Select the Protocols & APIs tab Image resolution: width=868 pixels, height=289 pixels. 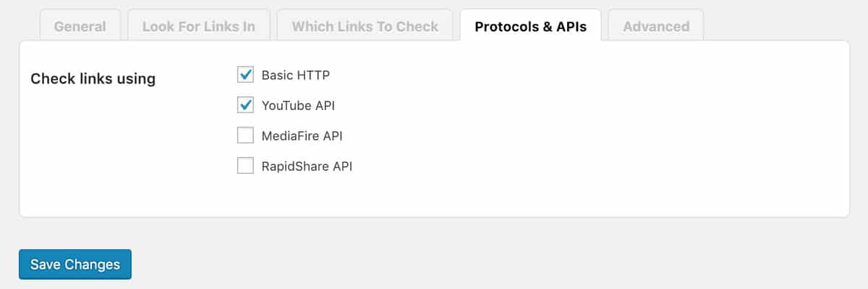[x=531, y=26]
